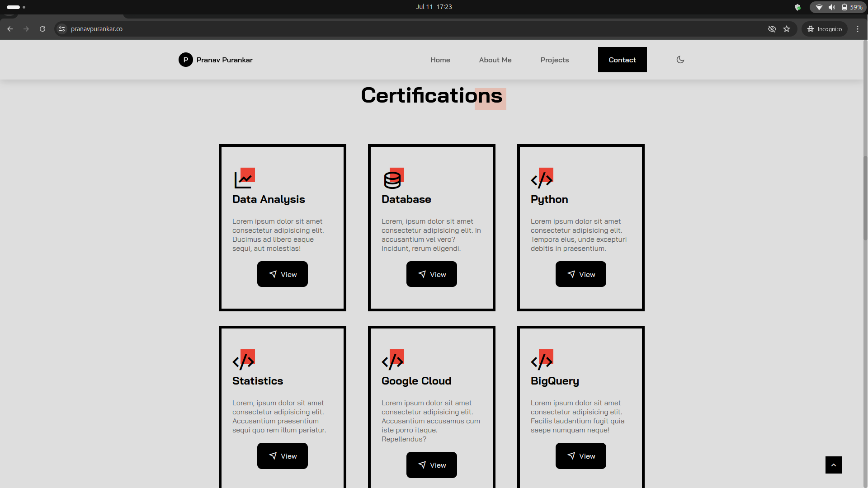
Task: Toggle dark mode with the moon icon
Action: click(680, 60)
